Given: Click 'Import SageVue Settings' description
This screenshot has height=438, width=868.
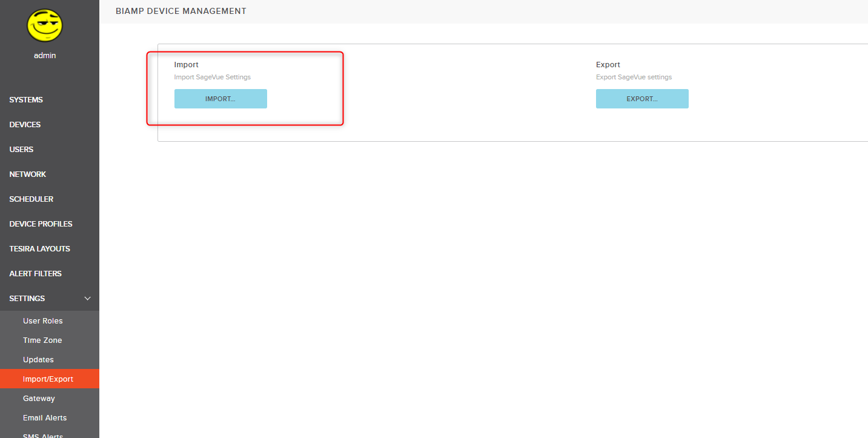Looking at the screenshot, I should click(213, 78).
